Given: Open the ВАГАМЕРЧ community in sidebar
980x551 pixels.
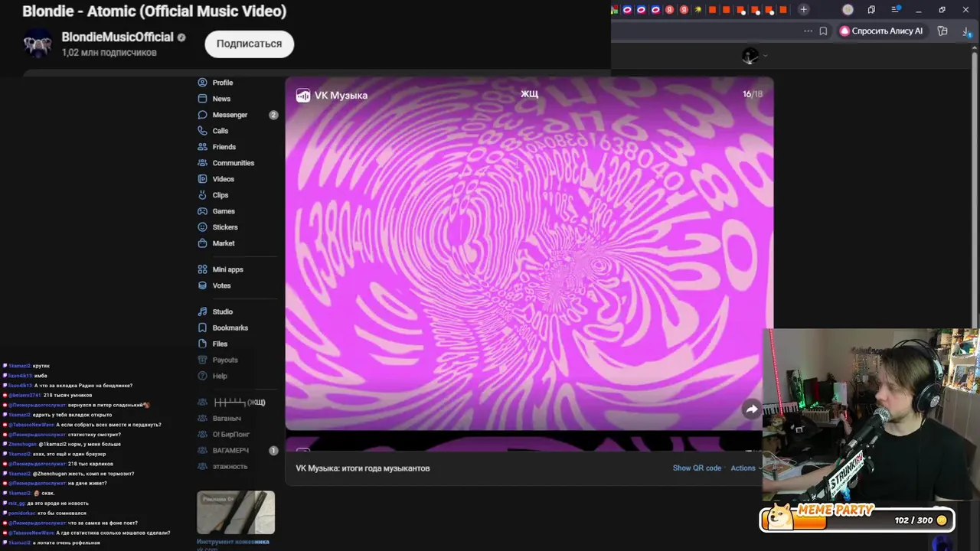Looking at the screenshot, I should click(230, 451).
